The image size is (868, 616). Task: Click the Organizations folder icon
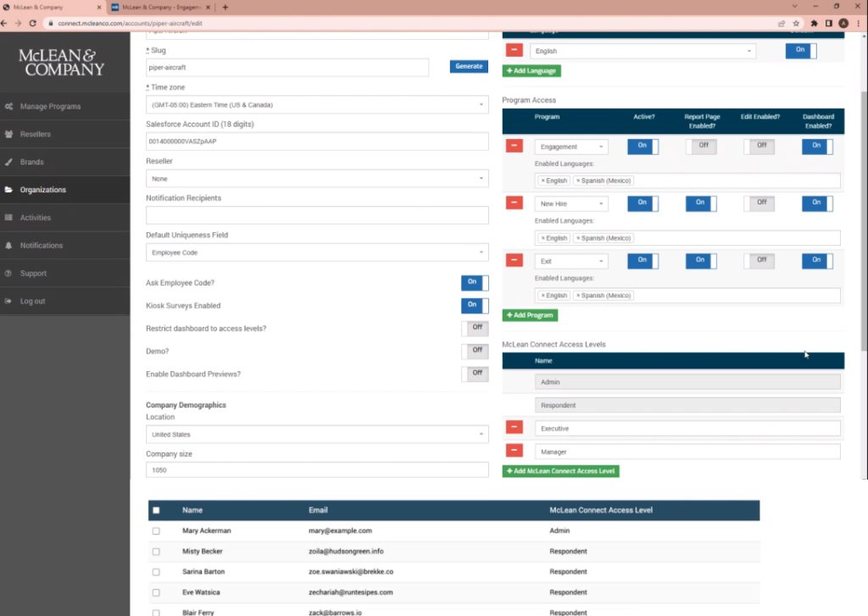(x=8, y=189)
